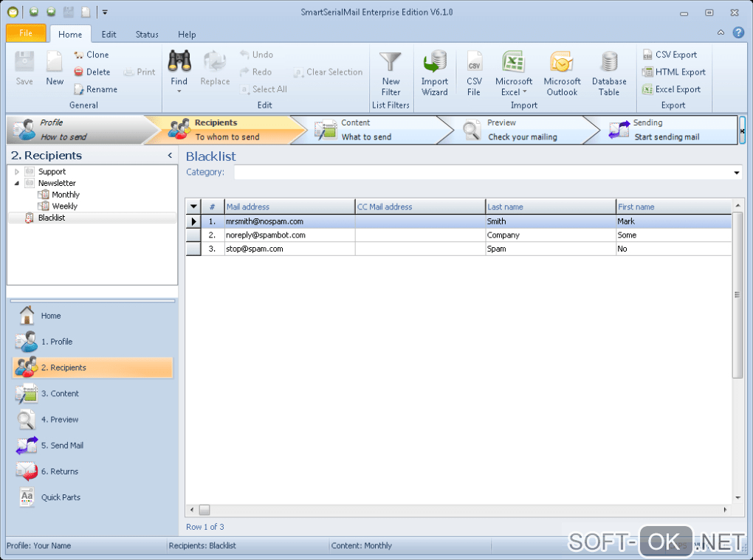Minimize the ribbon with caret

point(721,32)
